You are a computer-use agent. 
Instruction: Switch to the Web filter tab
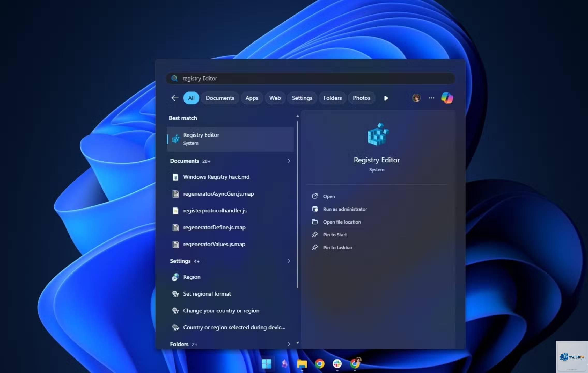275,98
